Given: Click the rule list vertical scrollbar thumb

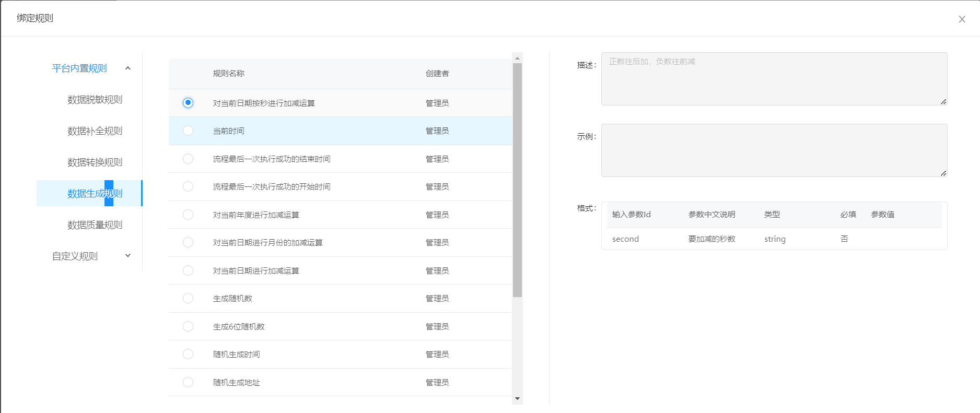Looking at the screenshot, I should pos(517,180).
